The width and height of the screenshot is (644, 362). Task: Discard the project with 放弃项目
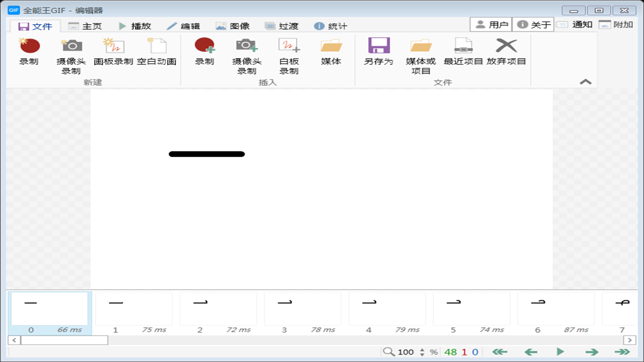click(507, 53)
